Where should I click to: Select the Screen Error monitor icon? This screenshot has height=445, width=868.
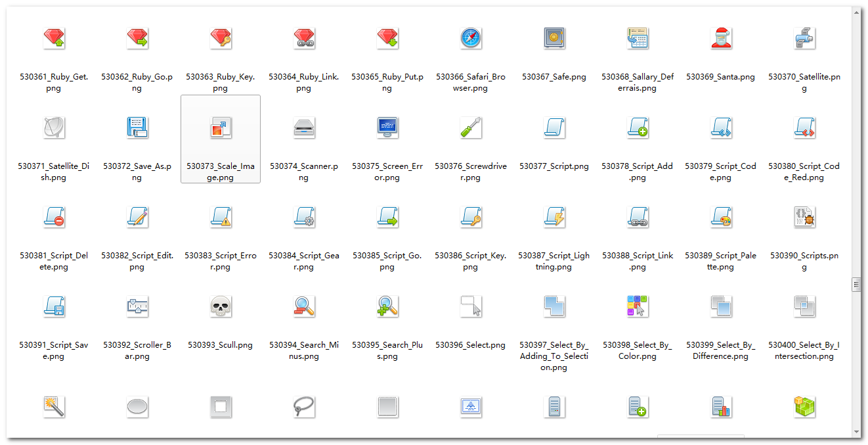[x=387, y=128]
